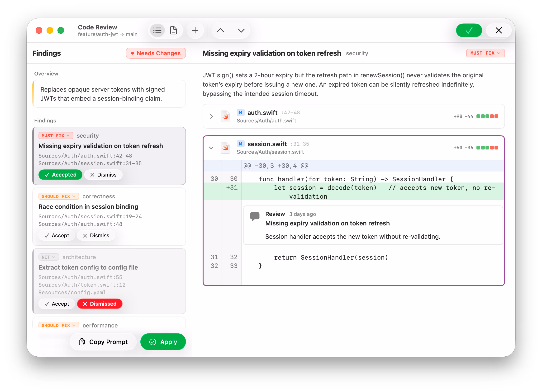Switch to the findings list view icon
Image resolution: width=542 pixels, height=392 pixels.
tap(157, 30)
